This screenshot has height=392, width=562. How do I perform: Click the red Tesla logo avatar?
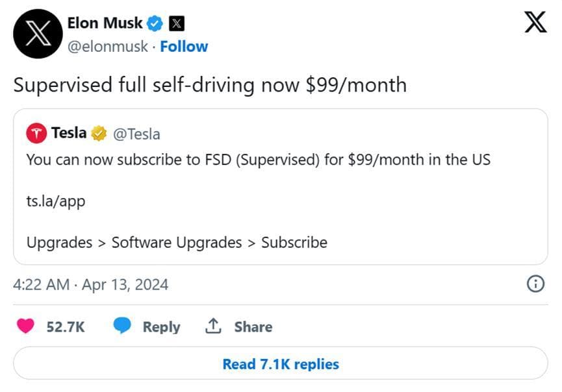[36, 134]
